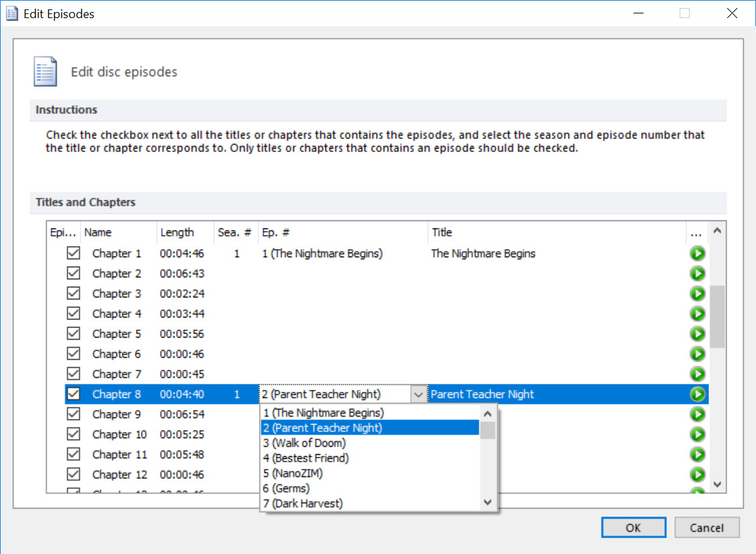Choose '3 (Walk of Doom)' episode option
756x554 pixels.
click(370, 443)
